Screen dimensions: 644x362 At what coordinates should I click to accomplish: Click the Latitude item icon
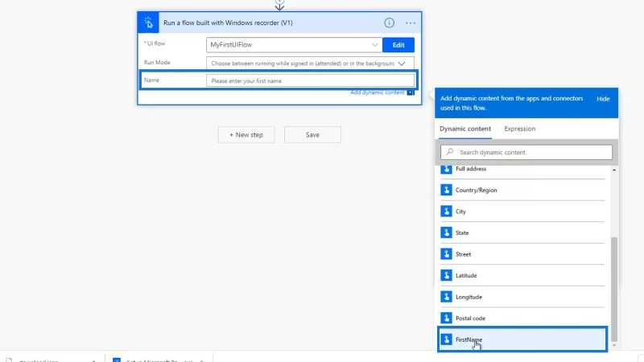(x=446, y=275)
